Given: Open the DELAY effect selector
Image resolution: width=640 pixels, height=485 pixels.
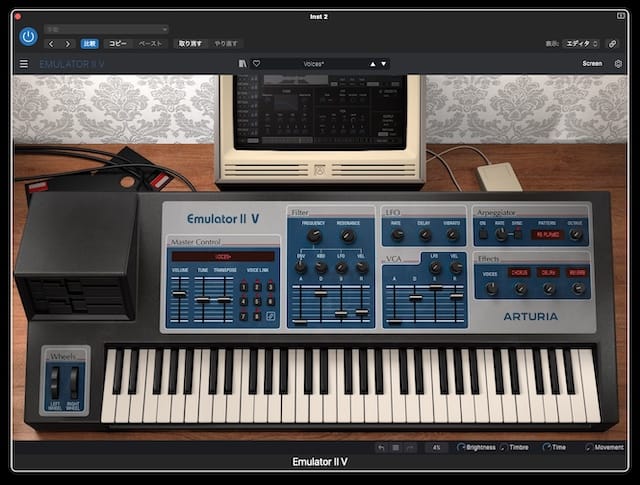Looking at the screenshot, I should tap(548, 273).
